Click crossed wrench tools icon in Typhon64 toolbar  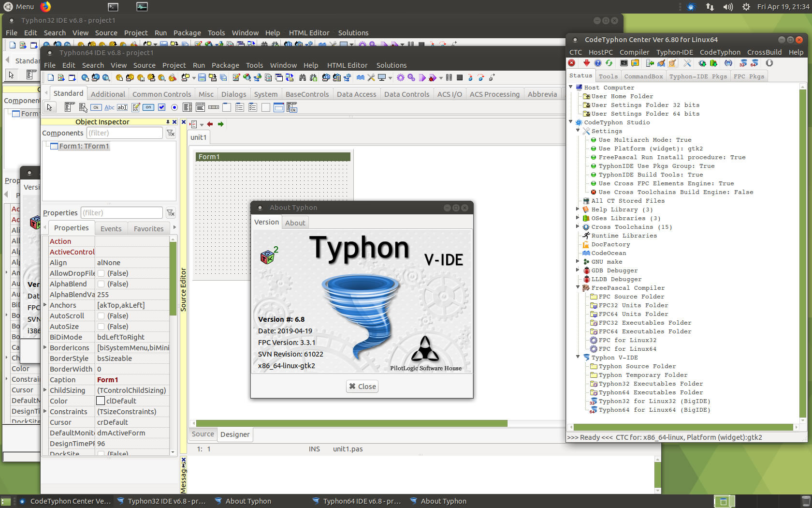click(x=371, y=77)
